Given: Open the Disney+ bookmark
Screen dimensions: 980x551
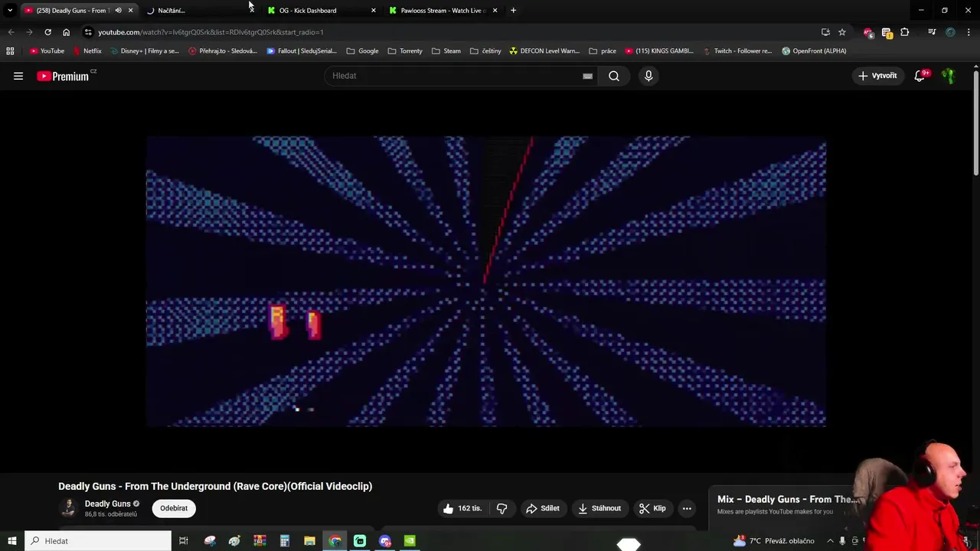Looking at the screenshot, I should click(145, 51).
